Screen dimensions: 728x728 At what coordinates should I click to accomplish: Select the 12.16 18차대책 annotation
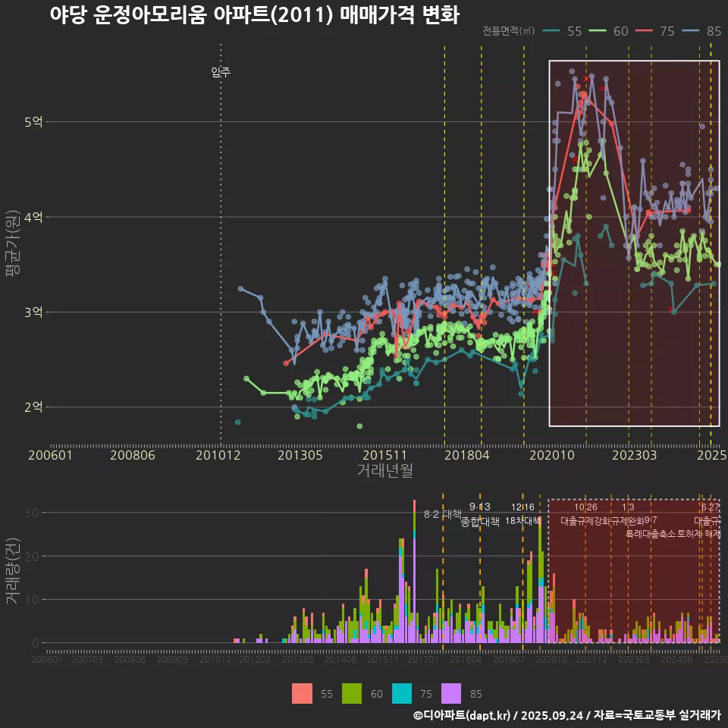522,514
